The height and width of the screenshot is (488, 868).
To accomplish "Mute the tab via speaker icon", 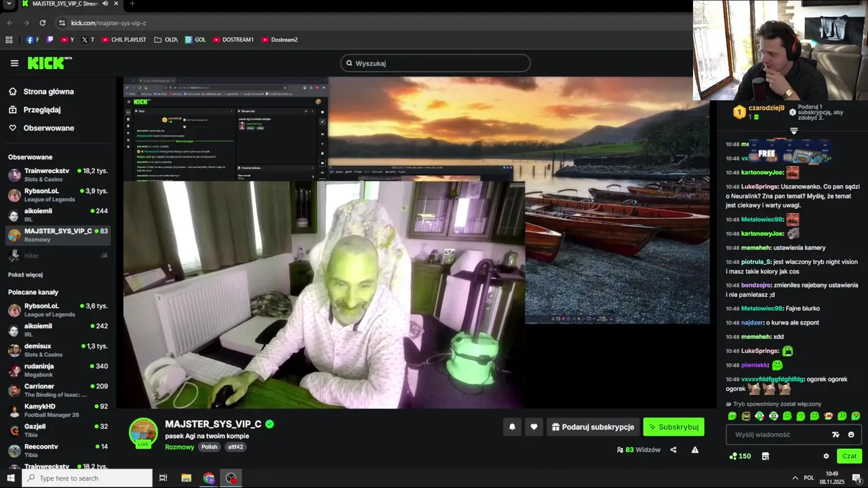I will [105, 3].
